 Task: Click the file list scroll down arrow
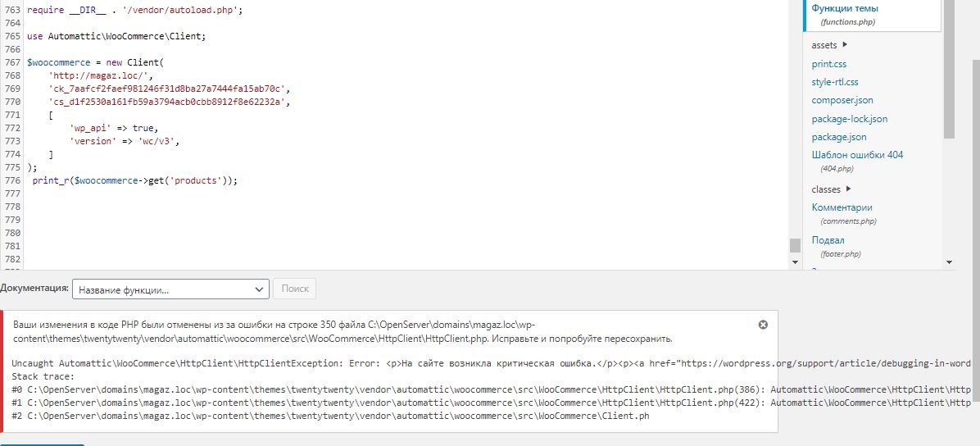pyautogui.click(x=949, y=262)
